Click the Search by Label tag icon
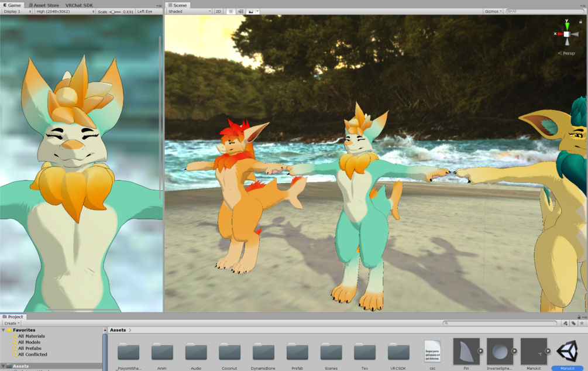This screenshot has width=588, height=371. (573, 324)
